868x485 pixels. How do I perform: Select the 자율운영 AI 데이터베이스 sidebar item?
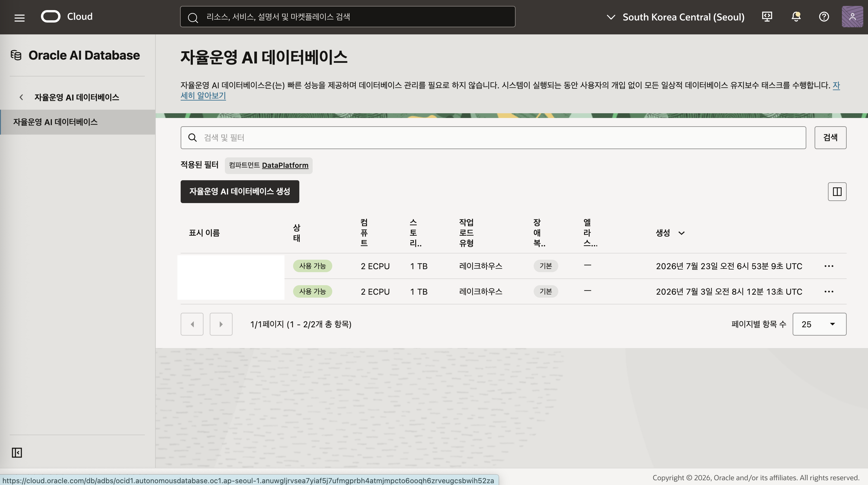pyautogui.click(x=78, y=122)
